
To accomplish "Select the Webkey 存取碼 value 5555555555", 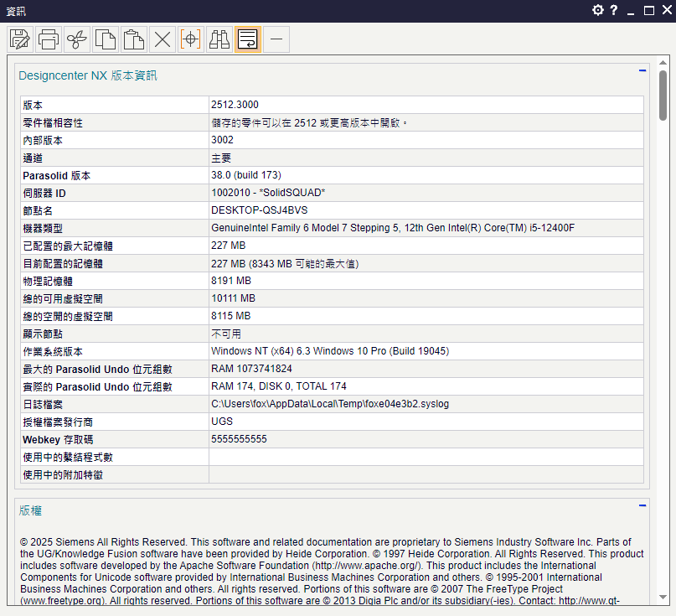I will tap(239, 439).
